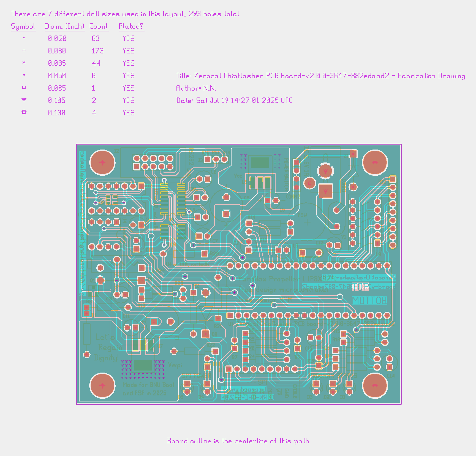Click 'YES' in the 0.085 drill row

129,88
